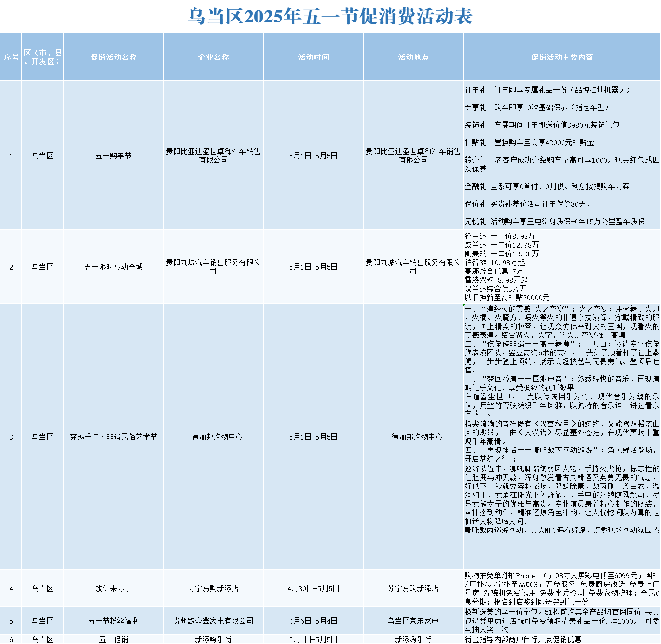Select 正德加邦购物中心 in 企业名称 column
The height and width of the screenshot is (644, 661).
tap(214, 437)
